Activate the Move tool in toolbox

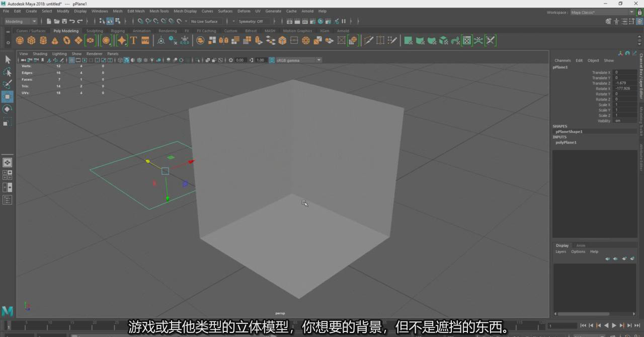(x=8, y=97)
